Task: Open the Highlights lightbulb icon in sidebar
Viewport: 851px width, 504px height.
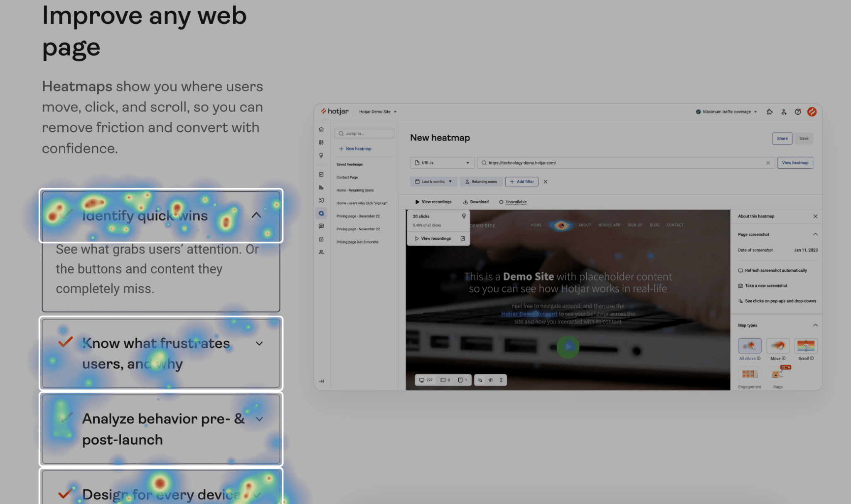Action: (321, 155)
